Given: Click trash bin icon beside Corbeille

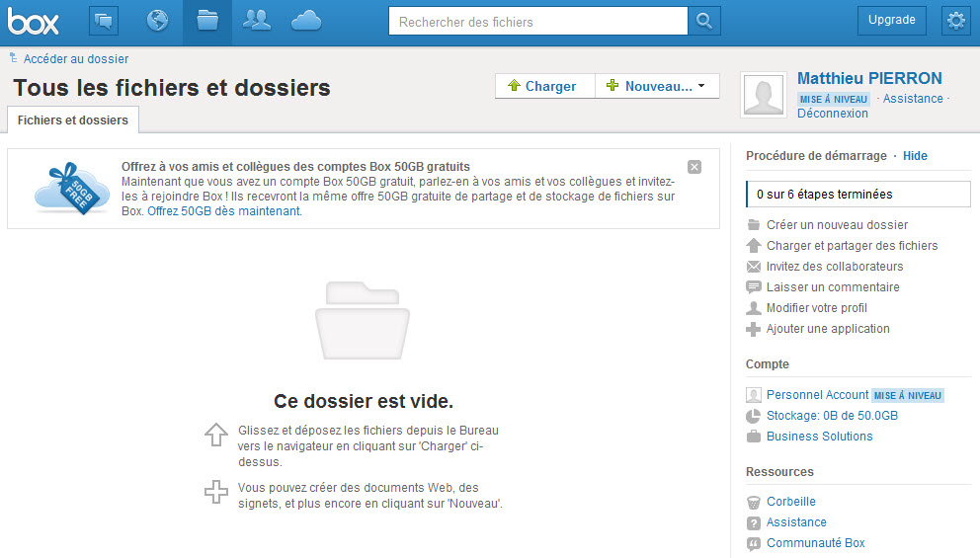Looking at the screenshot, I should [754, 503].
